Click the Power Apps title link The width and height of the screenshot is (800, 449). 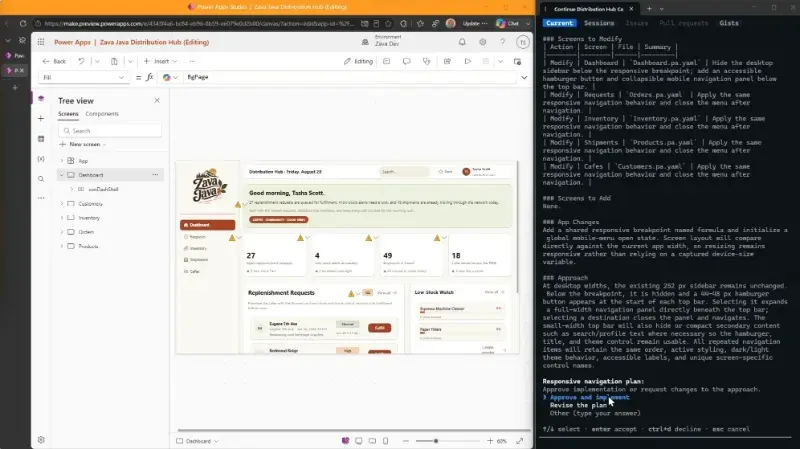tap(72, 42)
